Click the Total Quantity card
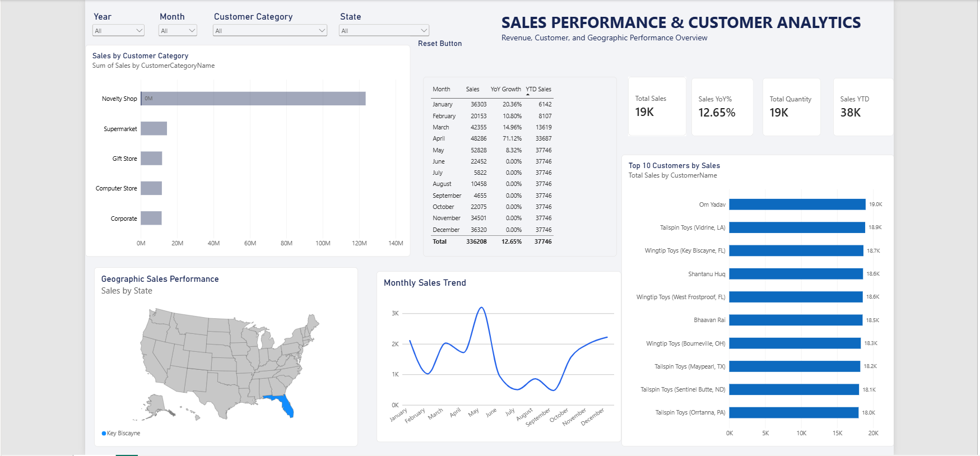This screenshot has height=456, width=980. 791,106
